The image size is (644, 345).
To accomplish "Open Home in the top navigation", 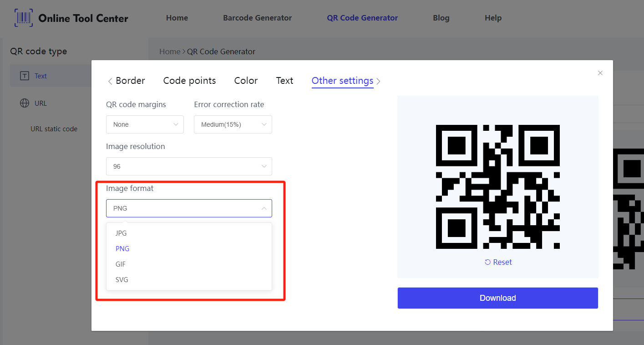I will pos(177,18).
